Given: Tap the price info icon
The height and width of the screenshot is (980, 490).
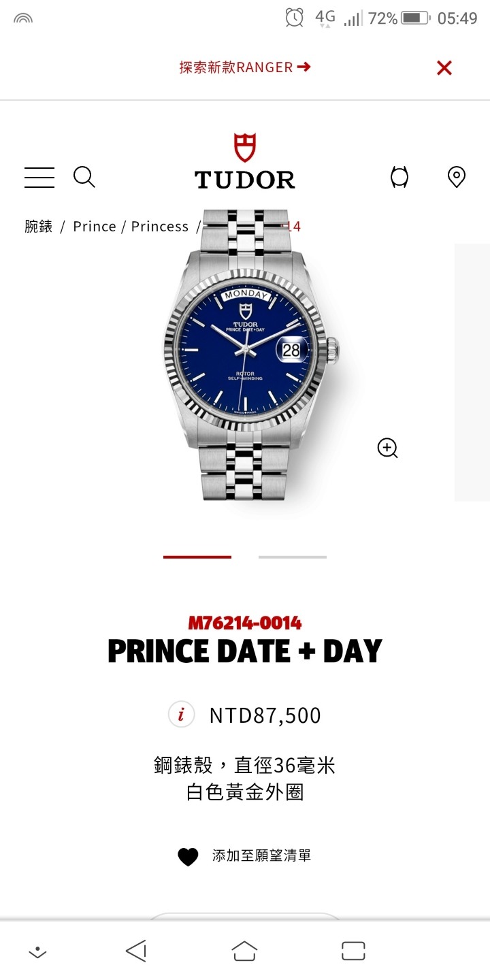Looking at the screenshot, I should [x=182, y=715].
